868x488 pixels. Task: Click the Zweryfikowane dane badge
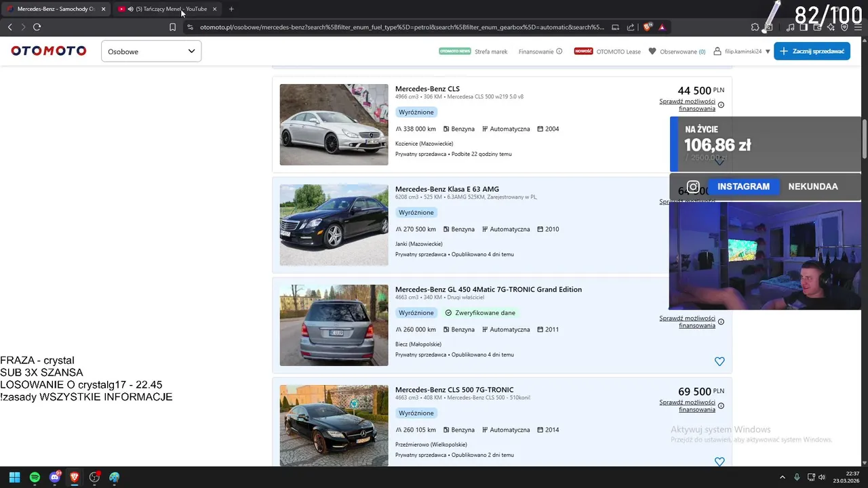coord(480,313)
